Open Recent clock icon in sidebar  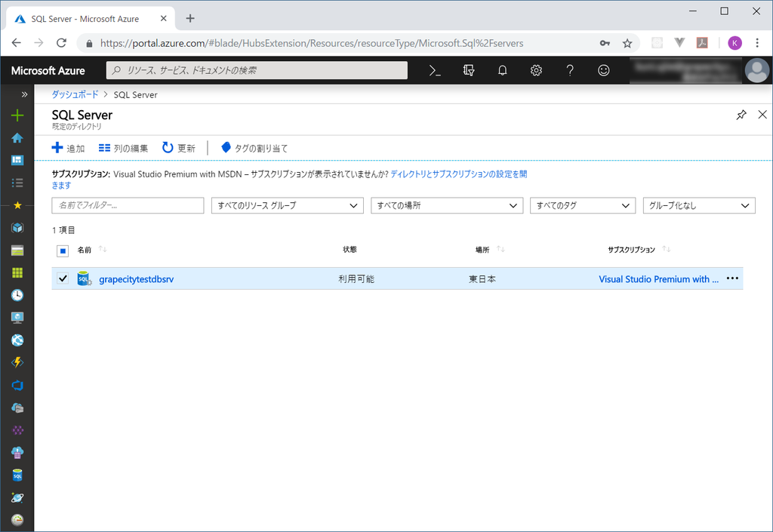tap(17, 295)
